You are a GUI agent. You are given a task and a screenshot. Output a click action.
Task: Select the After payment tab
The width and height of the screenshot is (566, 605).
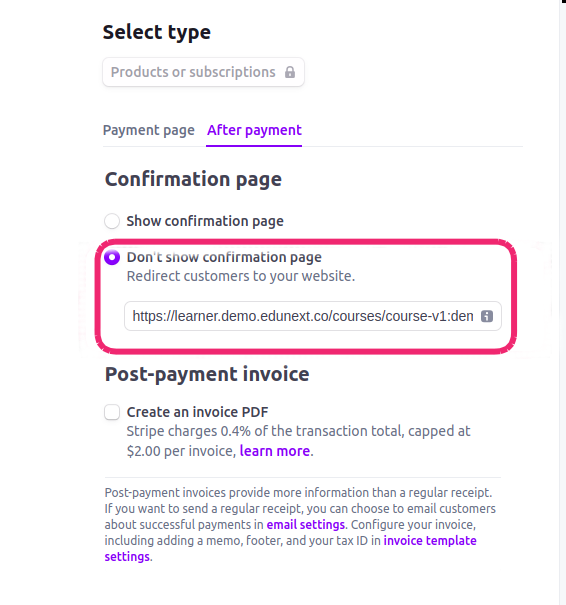pyautogui.click(x=254, y=130)
